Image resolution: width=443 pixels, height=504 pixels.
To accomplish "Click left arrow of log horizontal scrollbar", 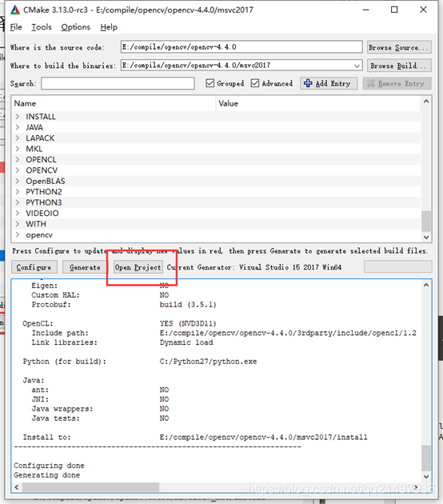I will pos(17,487).
